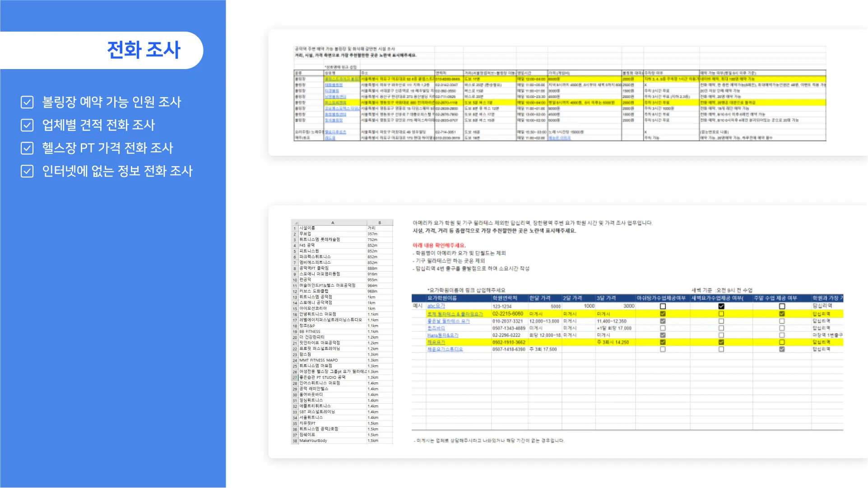Click the 전화 조사 title tab
Viewport: 868px width, 488px height.
[144, 50]
